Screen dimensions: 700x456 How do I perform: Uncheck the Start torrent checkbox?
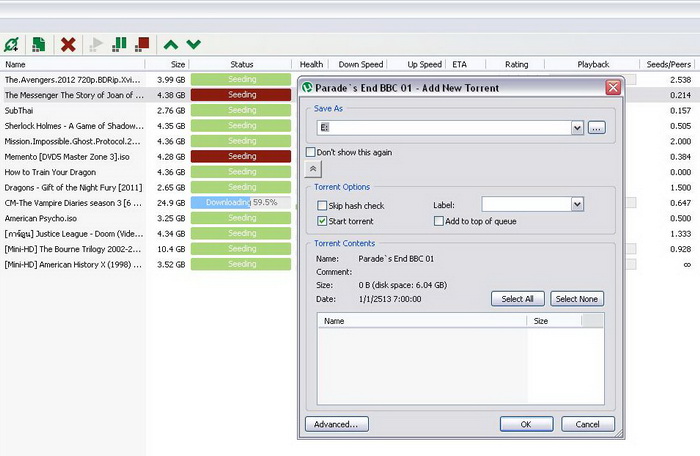322,221
